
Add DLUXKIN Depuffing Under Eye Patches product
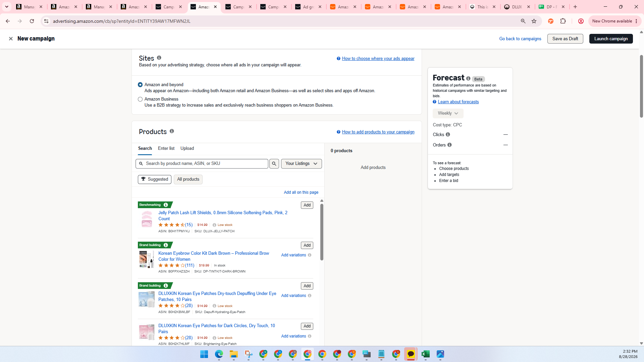(x=307, y=286)
